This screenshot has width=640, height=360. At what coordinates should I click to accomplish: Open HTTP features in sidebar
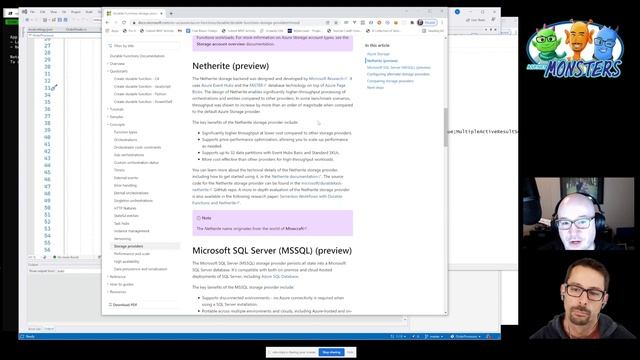click(125, 208)
